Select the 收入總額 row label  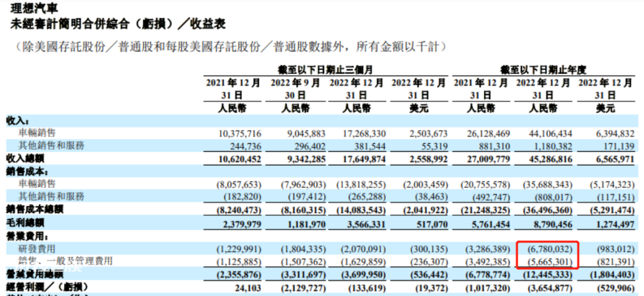point(24,158)
